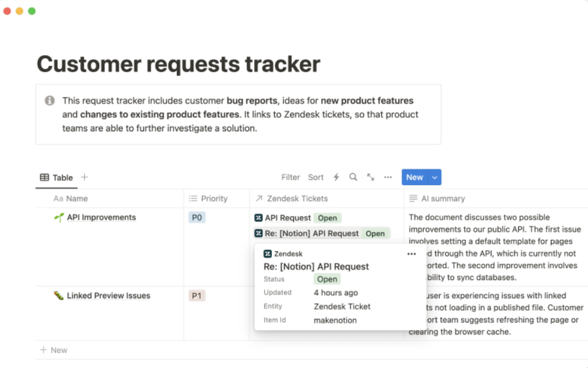The image size is (588, 368).
Task: Click the Name column header
Action: pos(71,199)
